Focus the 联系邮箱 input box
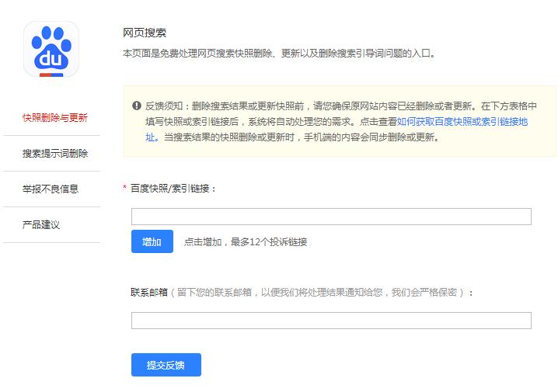Viewport: 558px width, 392px height. click(331, 321)
